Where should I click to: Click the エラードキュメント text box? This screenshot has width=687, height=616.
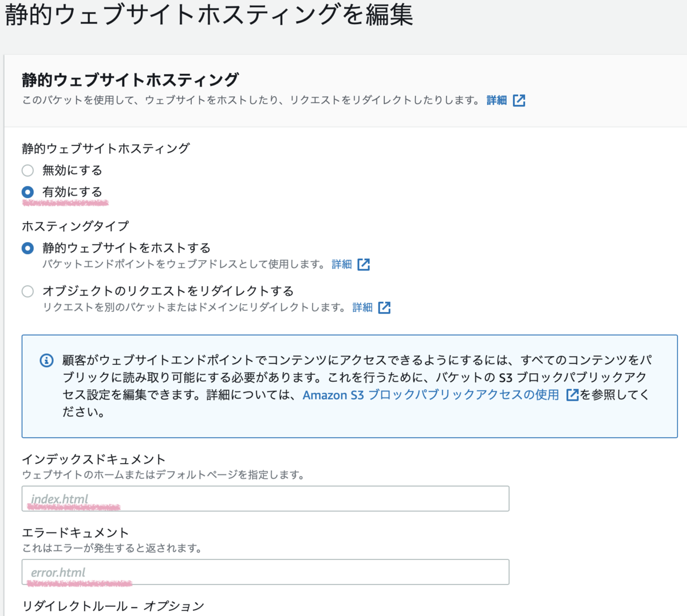pos(265,571)
